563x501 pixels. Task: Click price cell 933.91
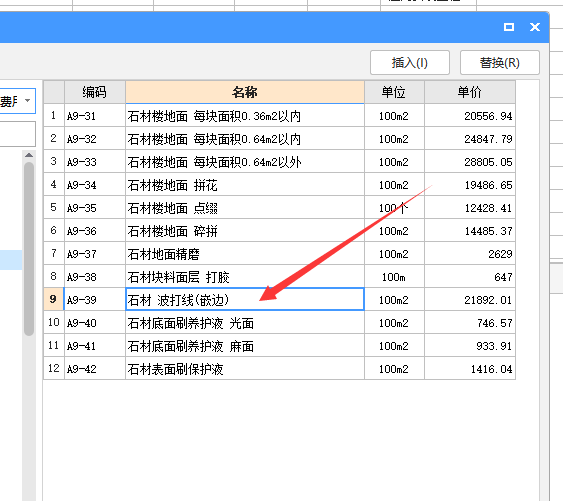coord(470,345)
